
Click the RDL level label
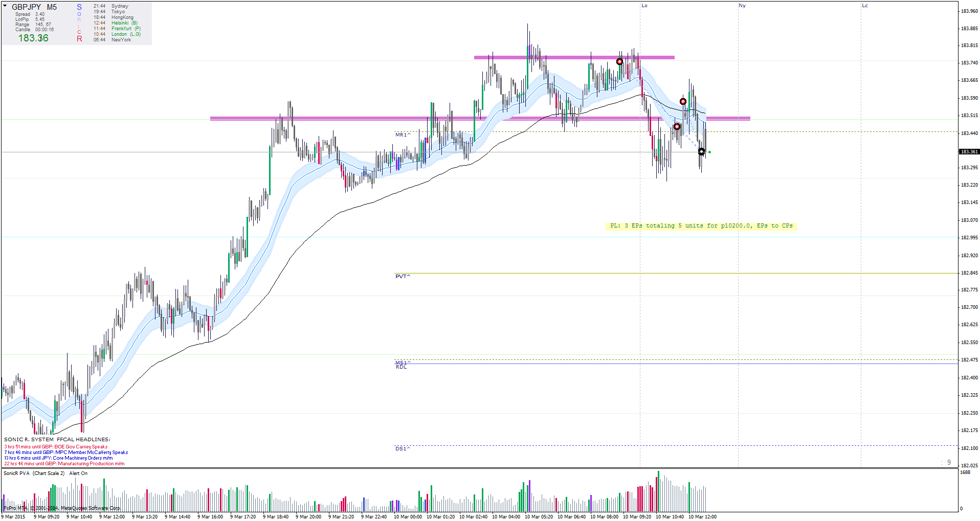coord(401,367)
